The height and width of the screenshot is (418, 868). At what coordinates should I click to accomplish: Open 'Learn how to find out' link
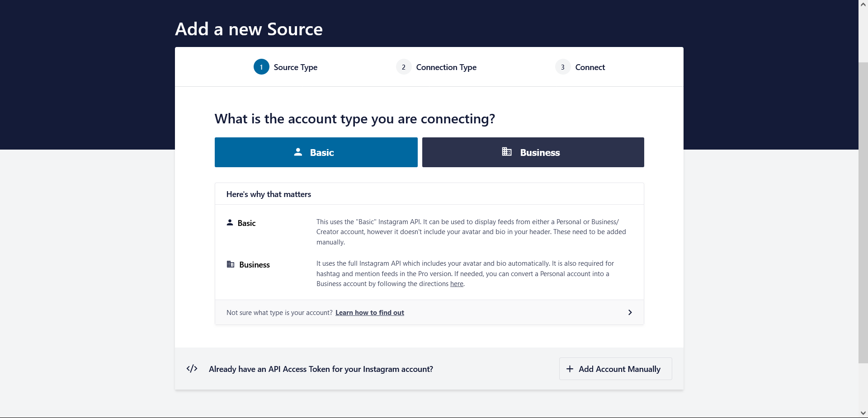point(369,313)
